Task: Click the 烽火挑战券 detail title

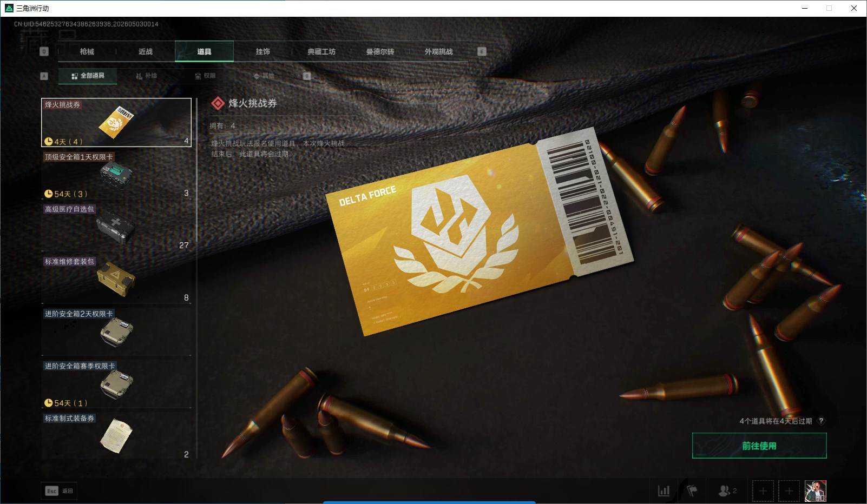Action: coord(252,103)
